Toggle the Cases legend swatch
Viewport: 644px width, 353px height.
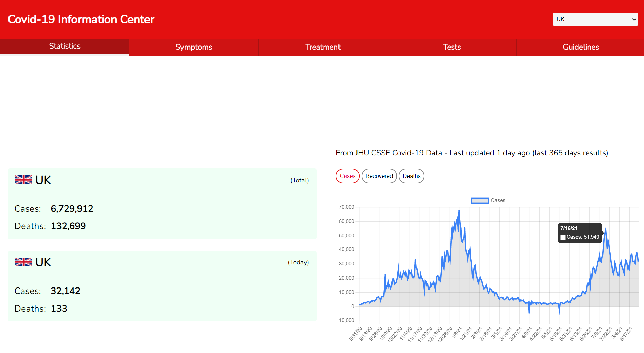(x=480, y=201)
